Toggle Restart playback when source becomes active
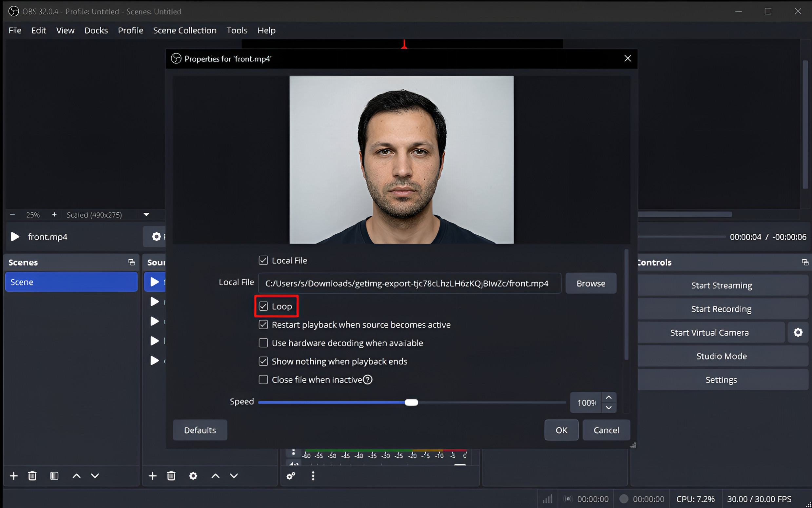The image size is (812, 508). (x=263, y=324)
